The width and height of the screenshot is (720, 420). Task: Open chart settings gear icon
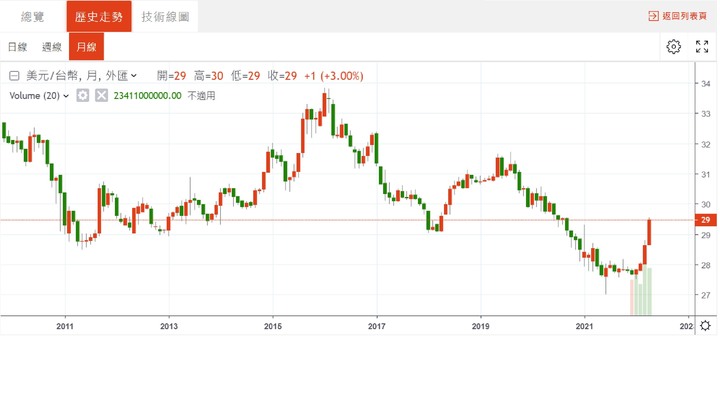click(x=674, y=46)
